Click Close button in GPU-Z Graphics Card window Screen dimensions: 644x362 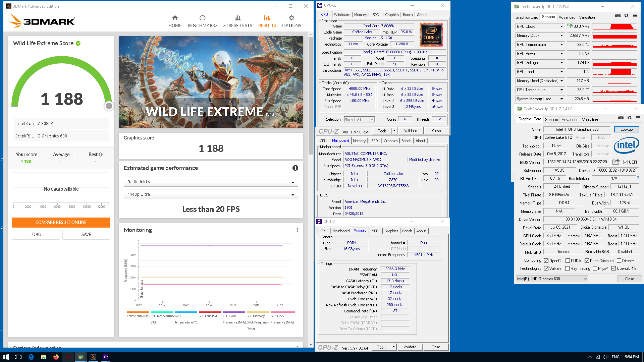coord(630,279)
